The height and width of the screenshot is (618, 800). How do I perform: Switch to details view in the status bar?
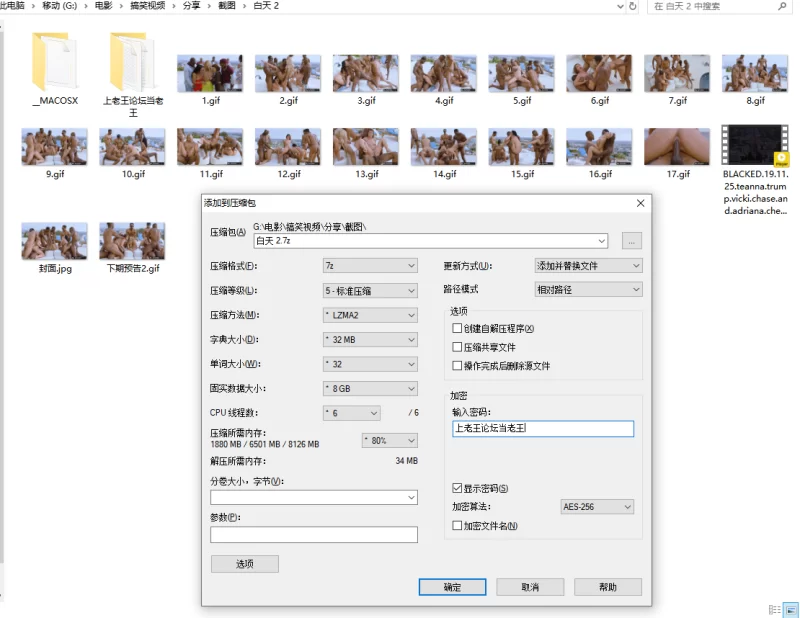pos(775,609)
